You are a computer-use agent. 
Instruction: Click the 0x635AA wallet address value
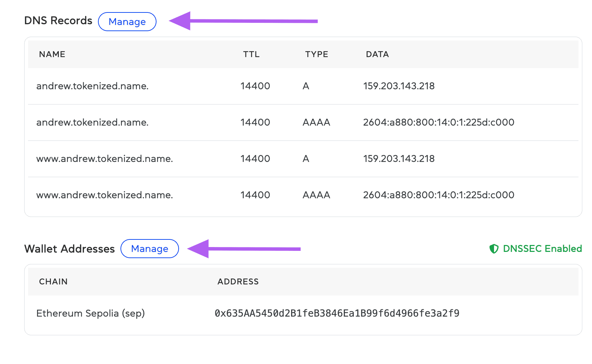337,313
